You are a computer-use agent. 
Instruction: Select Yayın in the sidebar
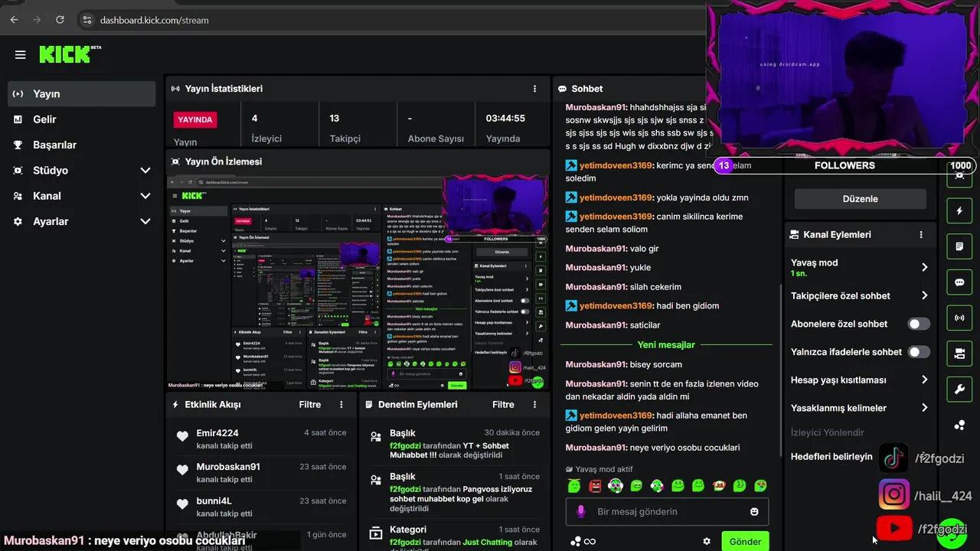pyautogui.click(x=82, y=93)
